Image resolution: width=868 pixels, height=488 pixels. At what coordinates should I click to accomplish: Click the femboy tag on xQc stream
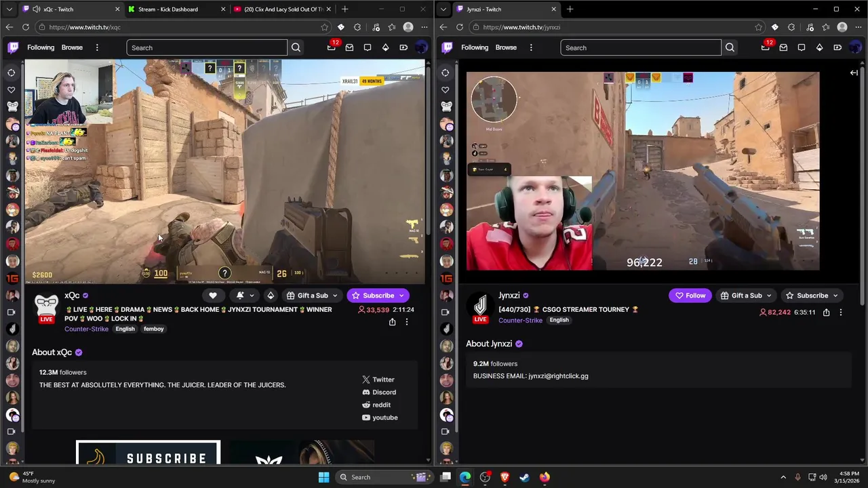click(153, 329)
